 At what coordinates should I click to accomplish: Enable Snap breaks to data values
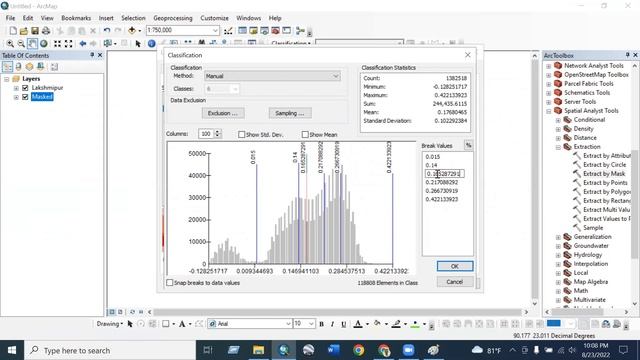[x=170, y=282]
